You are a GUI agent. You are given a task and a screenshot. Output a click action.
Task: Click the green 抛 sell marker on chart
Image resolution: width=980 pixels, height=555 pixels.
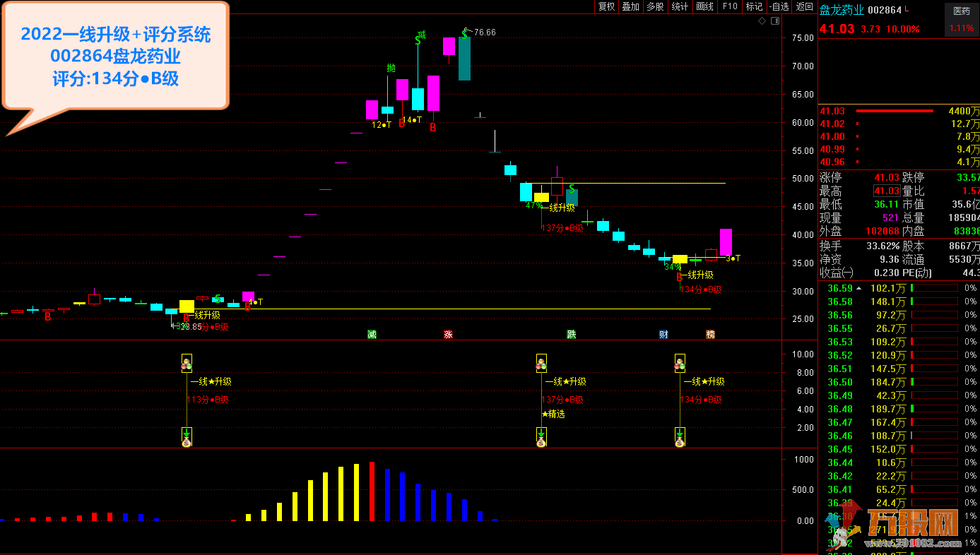pyautogui.click(x=391, y=68)
